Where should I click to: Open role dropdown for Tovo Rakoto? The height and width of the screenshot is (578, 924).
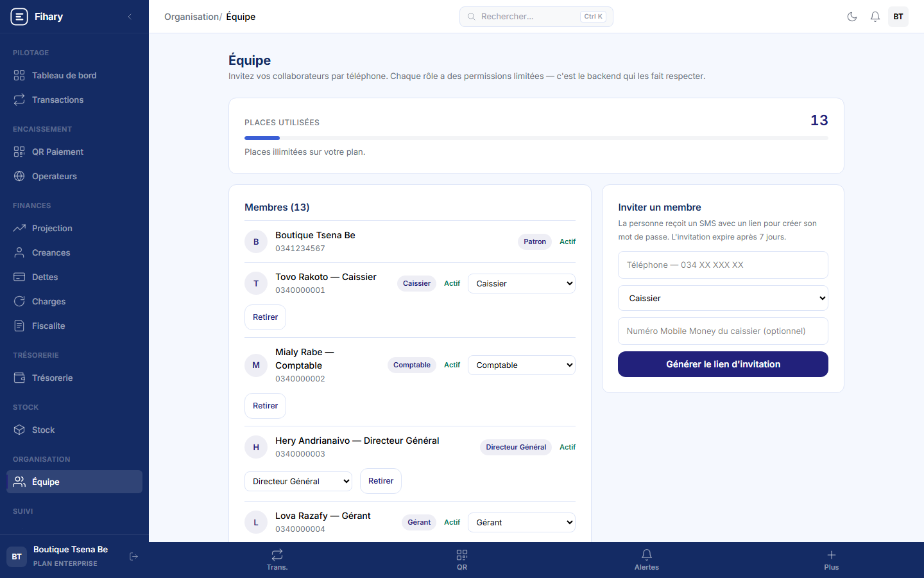522,283
